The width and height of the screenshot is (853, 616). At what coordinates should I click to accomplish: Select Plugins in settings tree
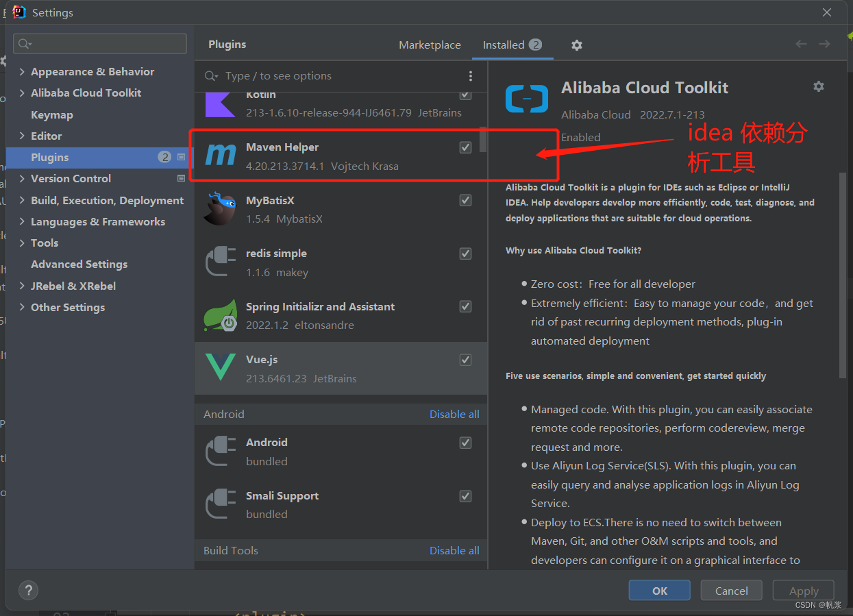[x=100, y=157]
